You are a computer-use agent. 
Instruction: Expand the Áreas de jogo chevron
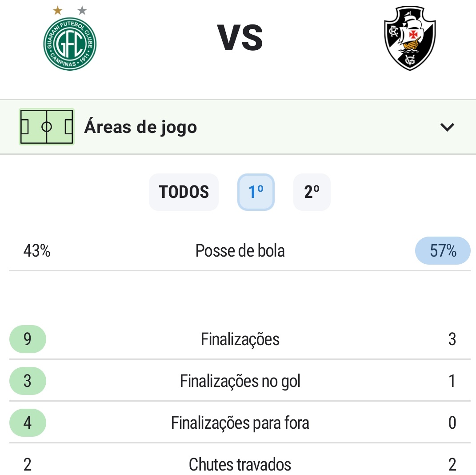coord(447,127)
